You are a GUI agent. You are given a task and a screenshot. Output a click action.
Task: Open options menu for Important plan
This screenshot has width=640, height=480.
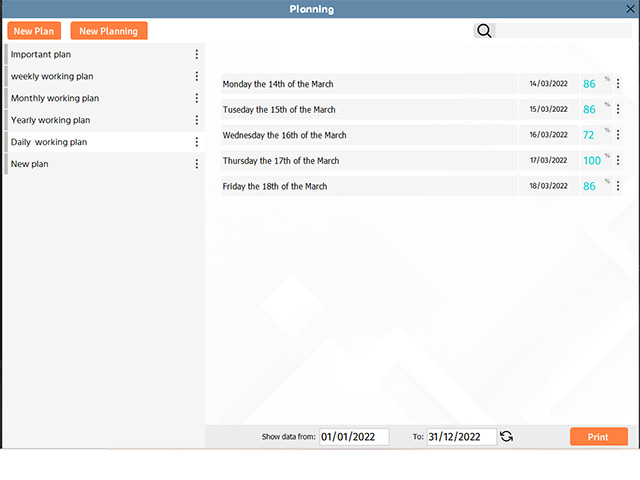click(x=197, y=54)
